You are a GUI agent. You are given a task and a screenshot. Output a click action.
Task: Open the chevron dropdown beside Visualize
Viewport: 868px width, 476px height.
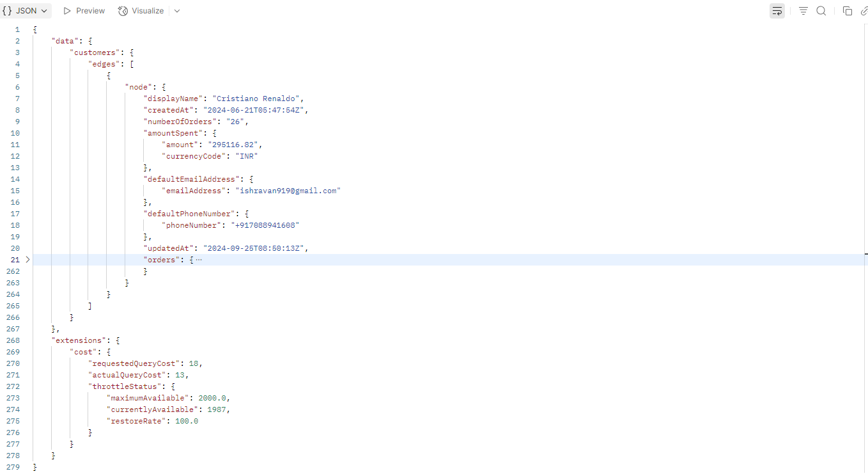177,11
